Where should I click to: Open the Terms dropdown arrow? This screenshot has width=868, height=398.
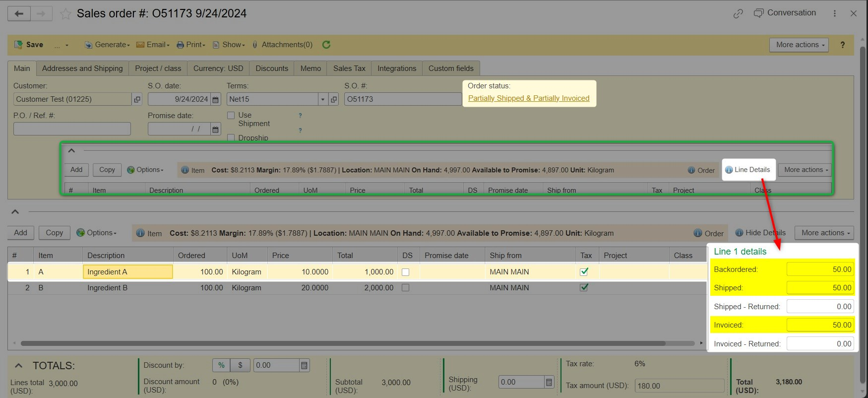tap(323, 99)
